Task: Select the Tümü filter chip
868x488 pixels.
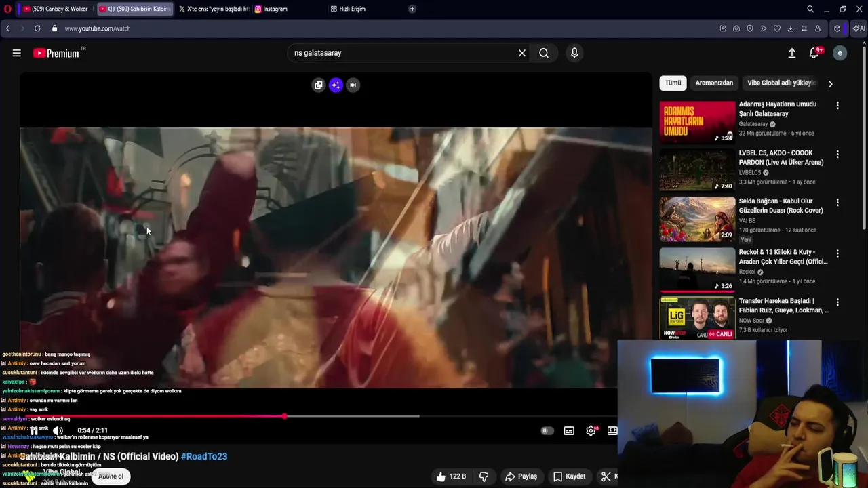Action: (x=673, y=83)
